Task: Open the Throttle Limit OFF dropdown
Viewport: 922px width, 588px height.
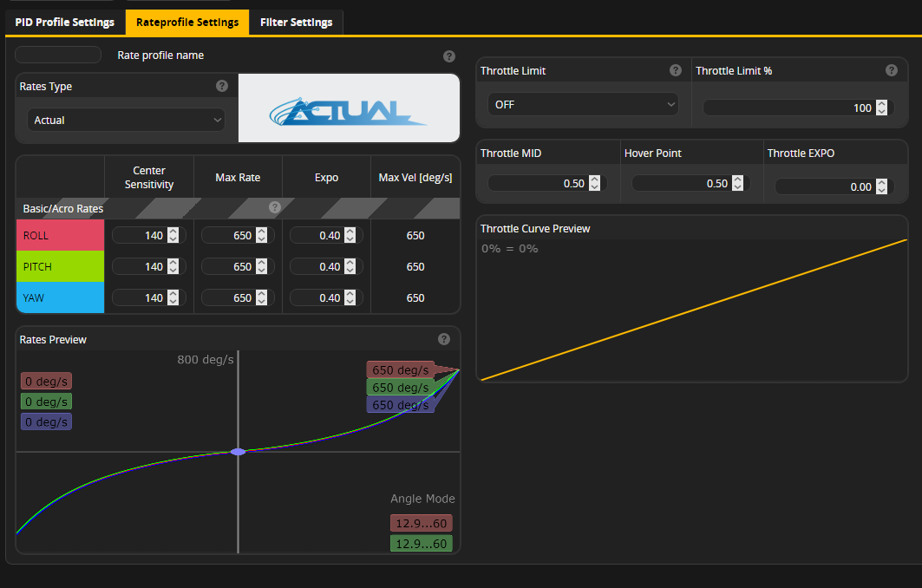Action: coord(582,104)
